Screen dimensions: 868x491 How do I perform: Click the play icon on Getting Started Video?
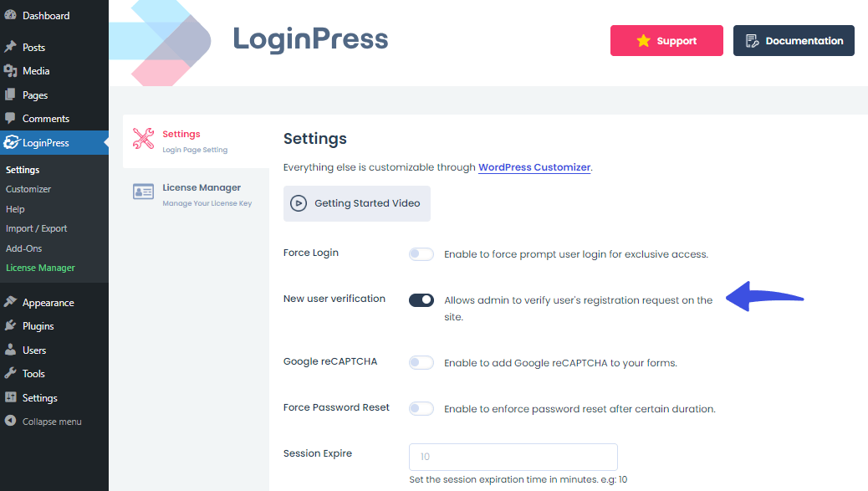[299, 203]
